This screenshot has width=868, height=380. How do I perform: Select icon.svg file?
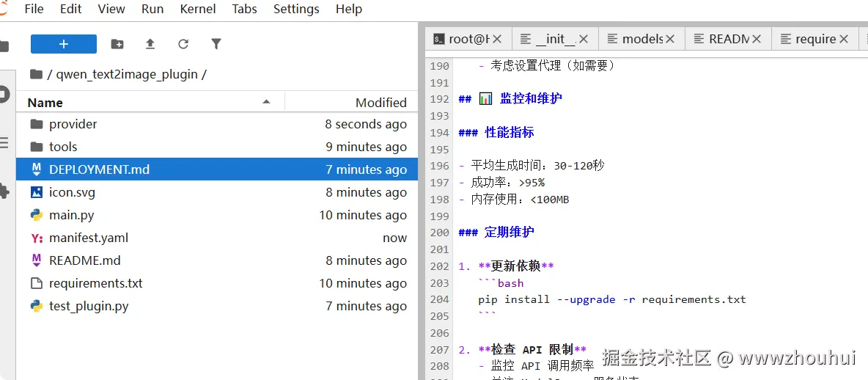click(x=217, y=192)
